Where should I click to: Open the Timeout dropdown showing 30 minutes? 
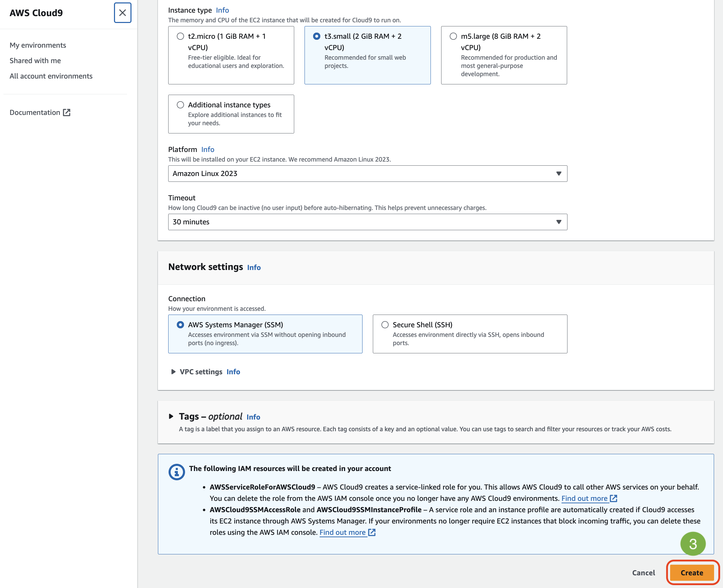pyautogui.click(x=367, y=222)
